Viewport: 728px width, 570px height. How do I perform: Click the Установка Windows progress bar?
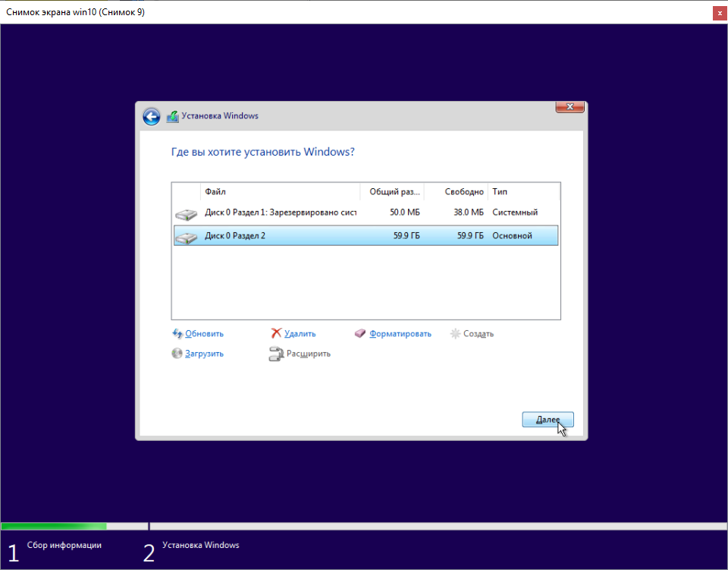[x=438, y=526]
